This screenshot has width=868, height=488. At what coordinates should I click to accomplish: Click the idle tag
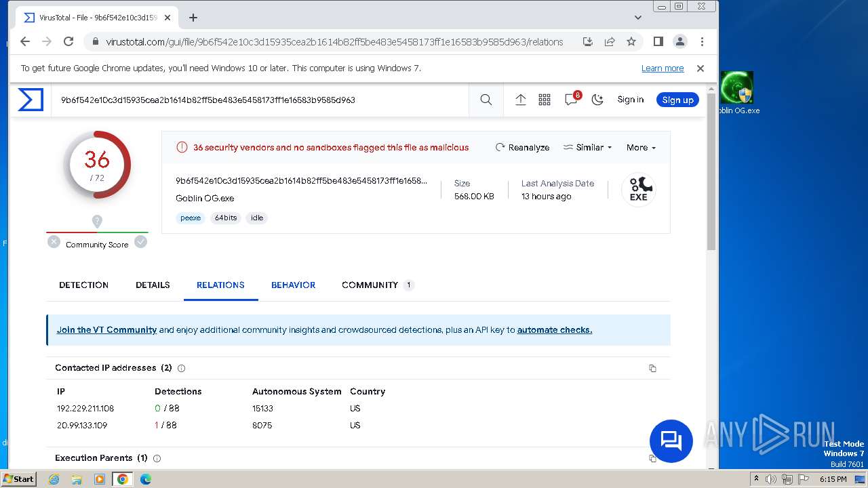coord(257,218)
